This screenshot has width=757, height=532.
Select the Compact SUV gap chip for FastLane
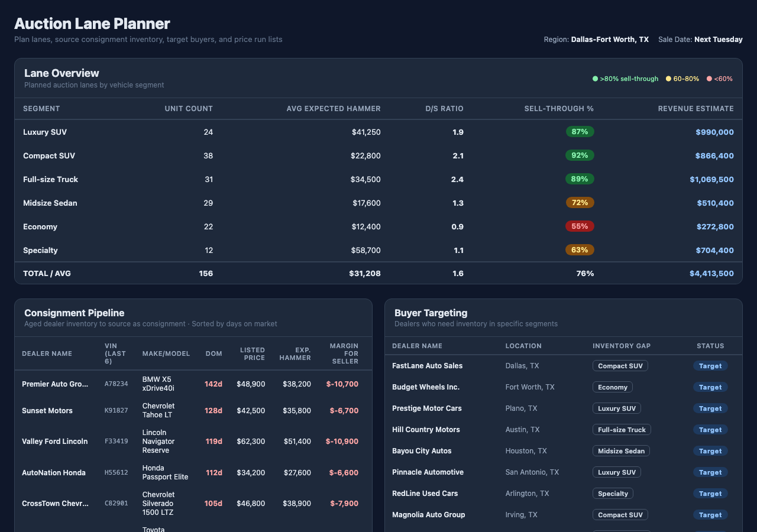(x=620, y=365)
